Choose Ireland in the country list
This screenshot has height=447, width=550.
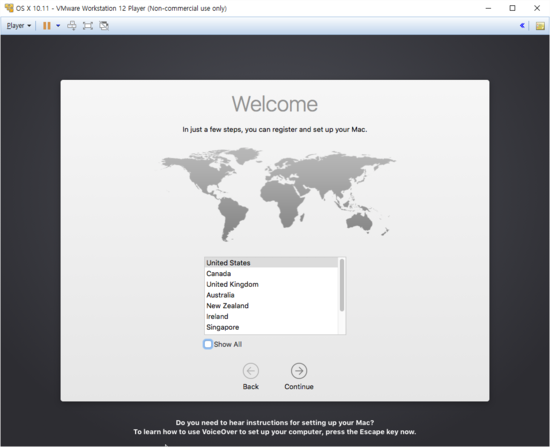[271, 316]
